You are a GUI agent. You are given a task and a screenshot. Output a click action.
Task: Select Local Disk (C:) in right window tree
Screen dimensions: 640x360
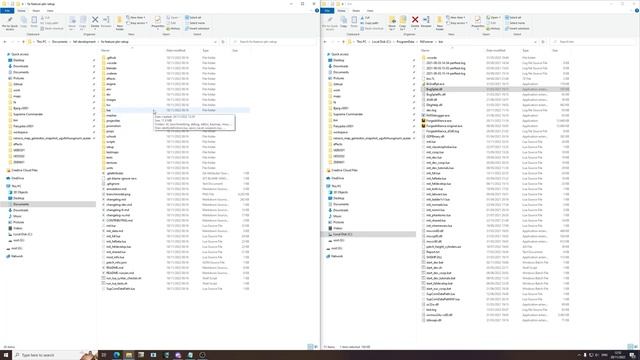tap(342, 234)
